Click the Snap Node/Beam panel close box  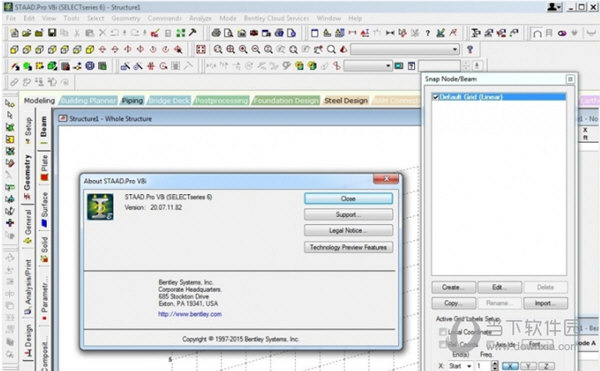(570, 79)
